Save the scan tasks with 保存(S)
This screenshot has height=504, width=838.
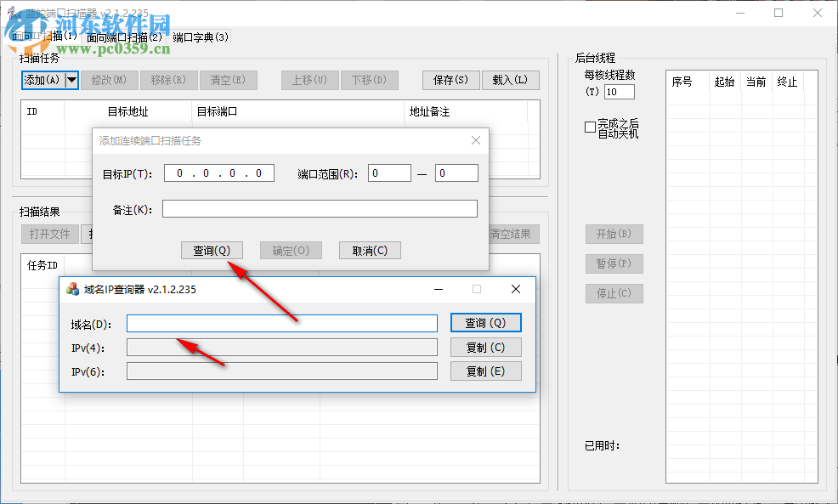(450, 80)
